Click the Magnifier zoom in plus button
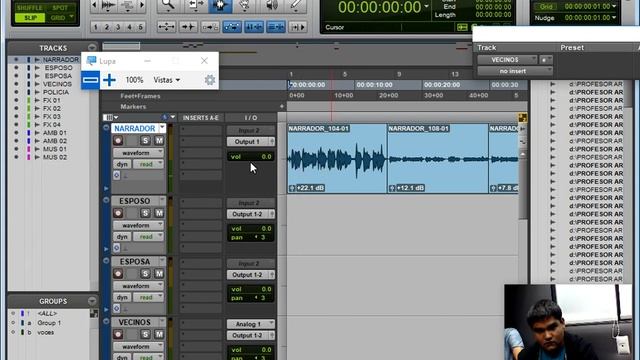Screen dimensions: 640x360 pos(109,80)
